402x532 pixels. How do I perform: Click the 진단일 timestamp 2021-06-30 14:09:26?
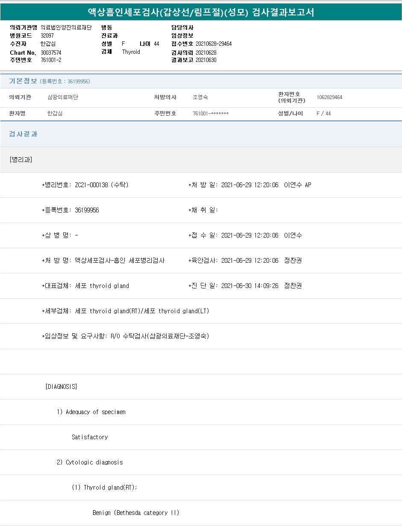pyautogui.click(x=249, y=286)
